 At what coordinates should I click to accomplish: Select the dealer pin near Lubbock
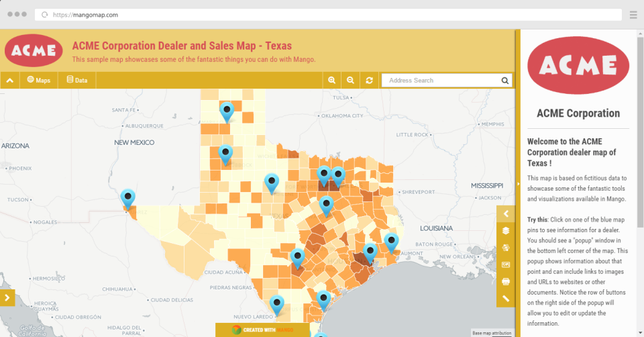(225, 155)
